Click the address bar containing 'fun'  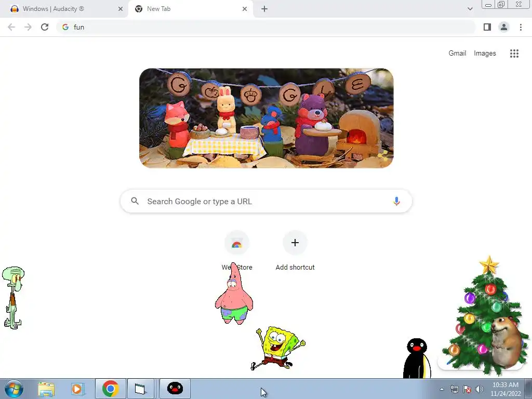click(x=266, y=27)
